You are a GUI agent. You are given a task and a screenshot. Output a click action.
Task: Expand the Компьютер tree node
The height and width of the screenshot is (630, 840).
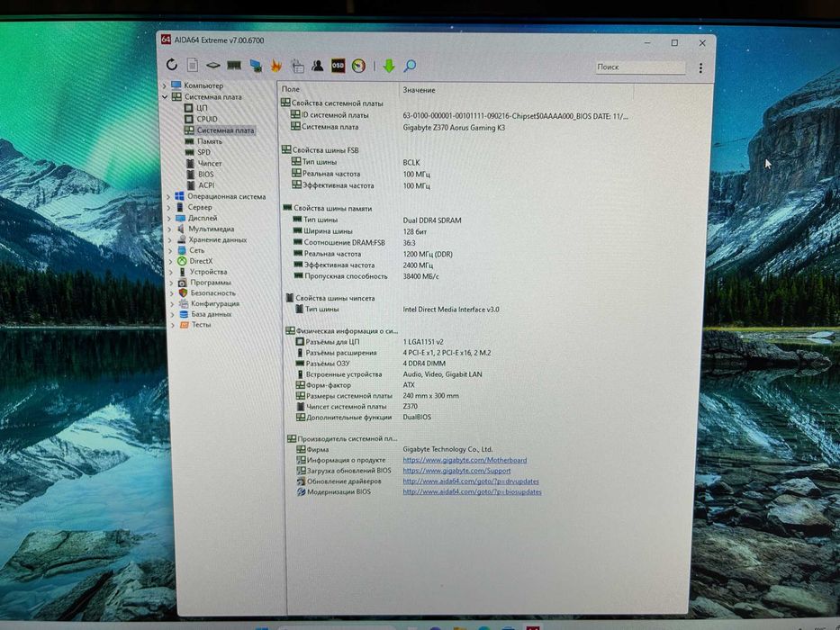coord(165,85)
